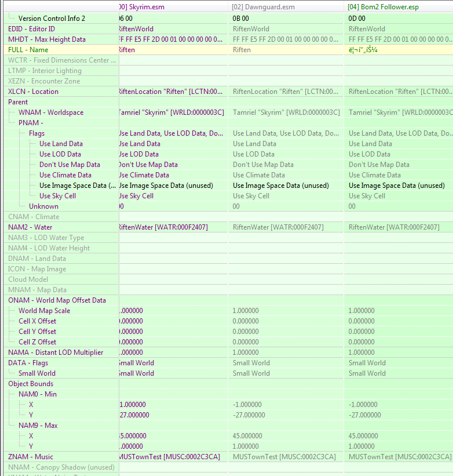Select the WCTR - Fixed Dimensions Center row label
This screenshot has width=453, height=476.
pyautogui.click(x=62, y=60)
